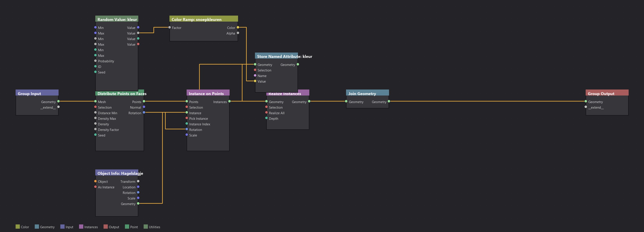
Task: Click the Instance Index input socket
Action: (187, 124)
